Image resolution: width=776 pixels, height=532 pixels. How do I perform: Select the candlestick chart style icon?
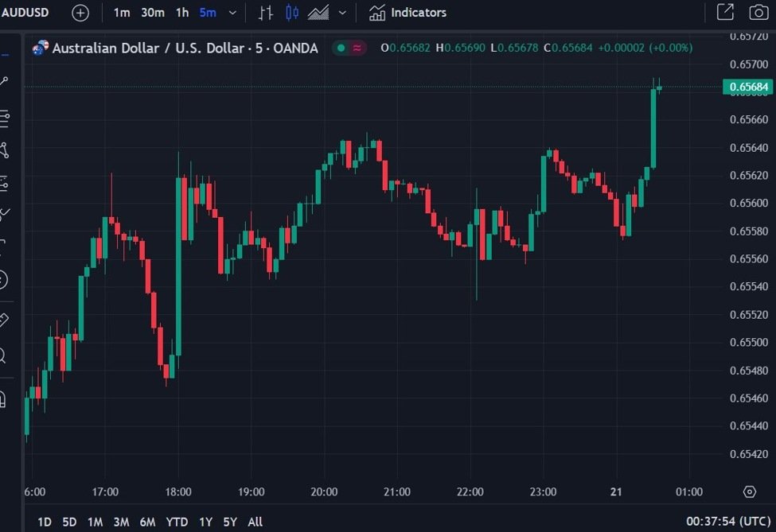point(292,13)
